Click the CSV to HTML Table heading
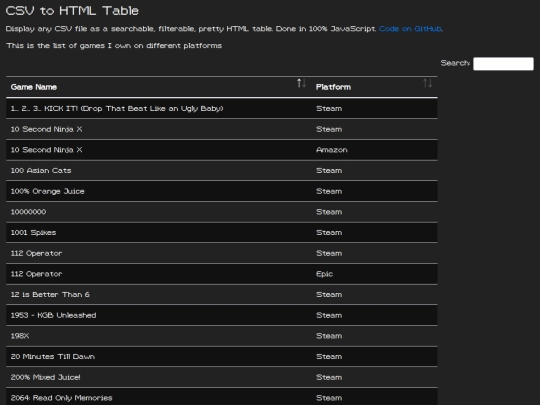540x405 pixels. [x=72, y=11]
